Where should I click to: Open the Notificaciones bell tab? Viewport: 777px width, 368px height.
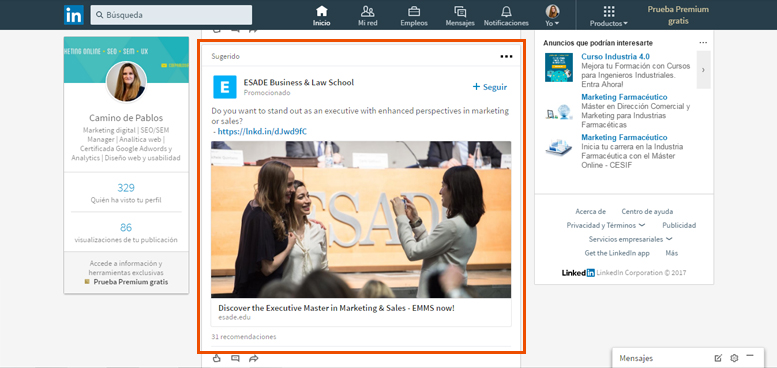point(506,16)
